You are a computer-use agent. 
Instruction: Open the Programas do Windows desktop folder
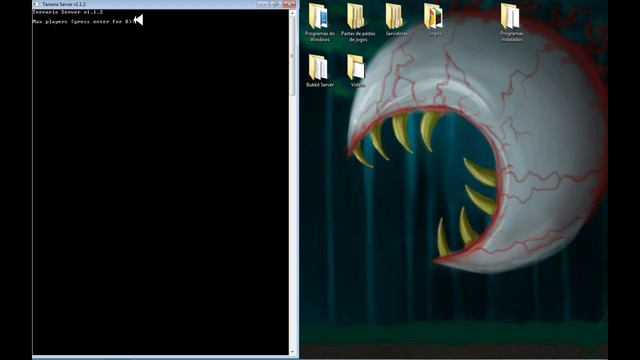coord(320,22)
